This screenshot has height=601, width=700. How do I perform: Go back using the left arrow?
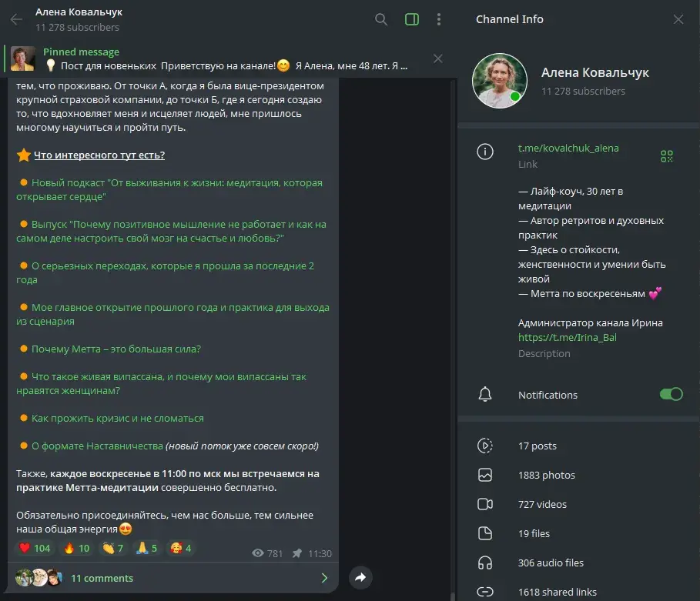point(16,19)
